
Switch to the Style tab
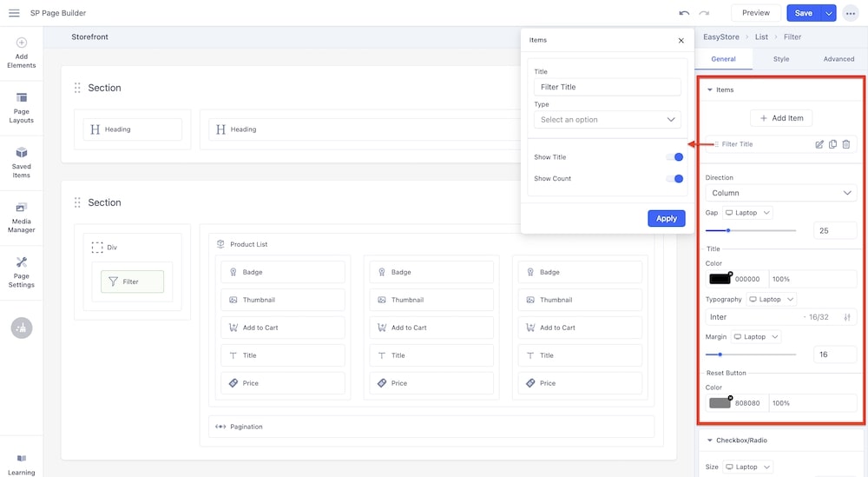pos(781,59)
